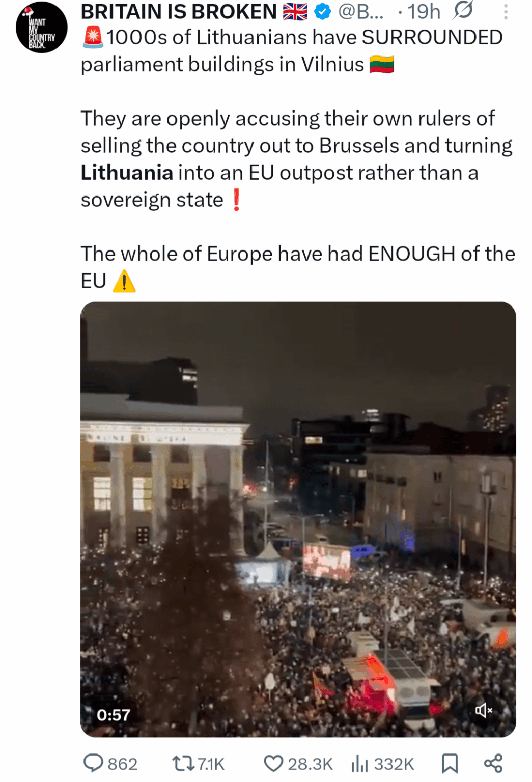View post analytics showing 332K views
532x782 pixels.
[x=359, y=763]
